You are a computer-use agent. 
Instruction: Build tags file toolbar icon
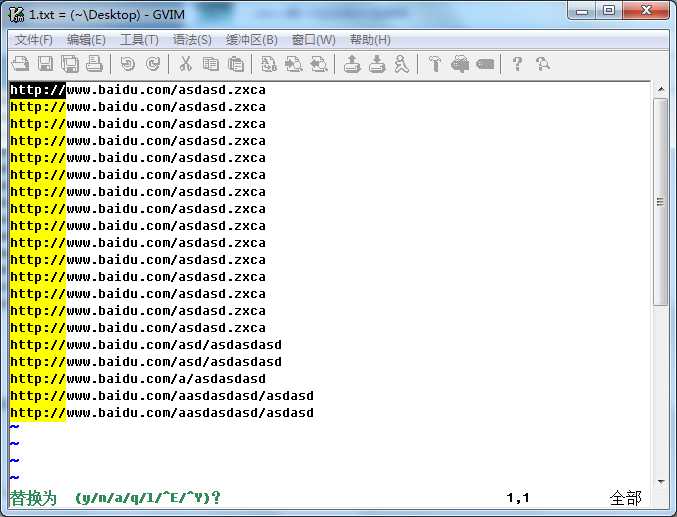click(x=460, y=64)
